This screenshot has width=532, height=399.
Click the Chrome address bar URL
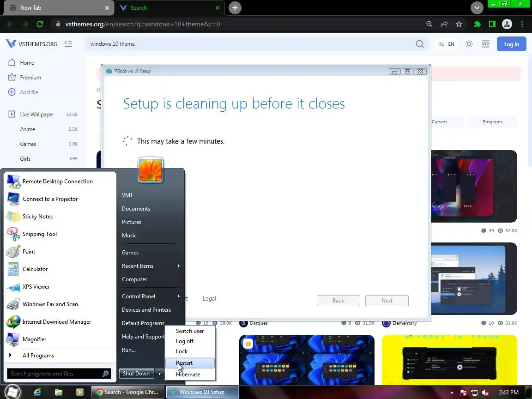[143, 24]
